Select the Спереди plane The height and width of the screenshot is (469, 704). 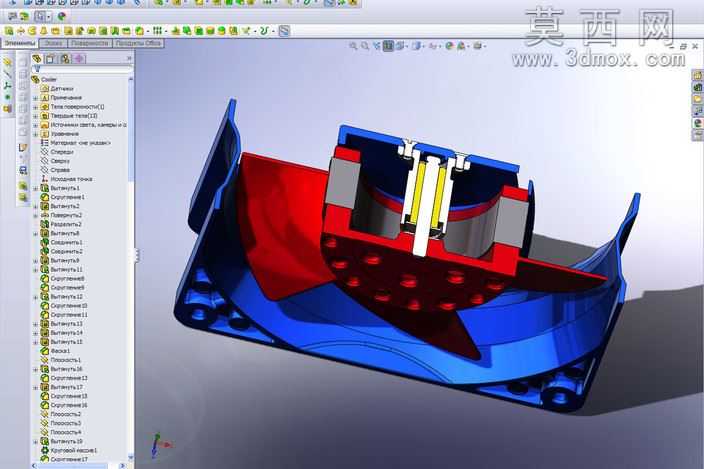55,152
